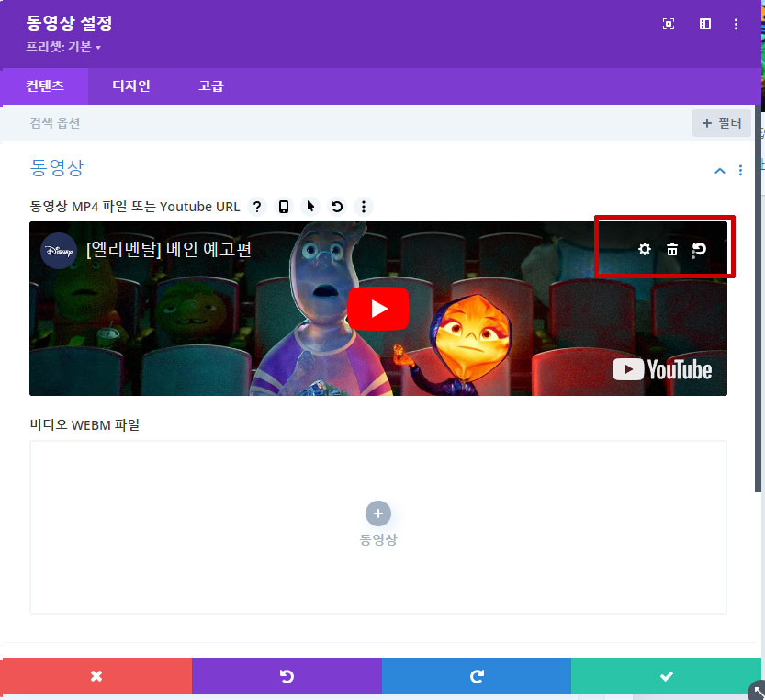This screenshot has height=700, width=765.
Task: Toggle fullscreen modal expand icon
Action: pos(669,24)
